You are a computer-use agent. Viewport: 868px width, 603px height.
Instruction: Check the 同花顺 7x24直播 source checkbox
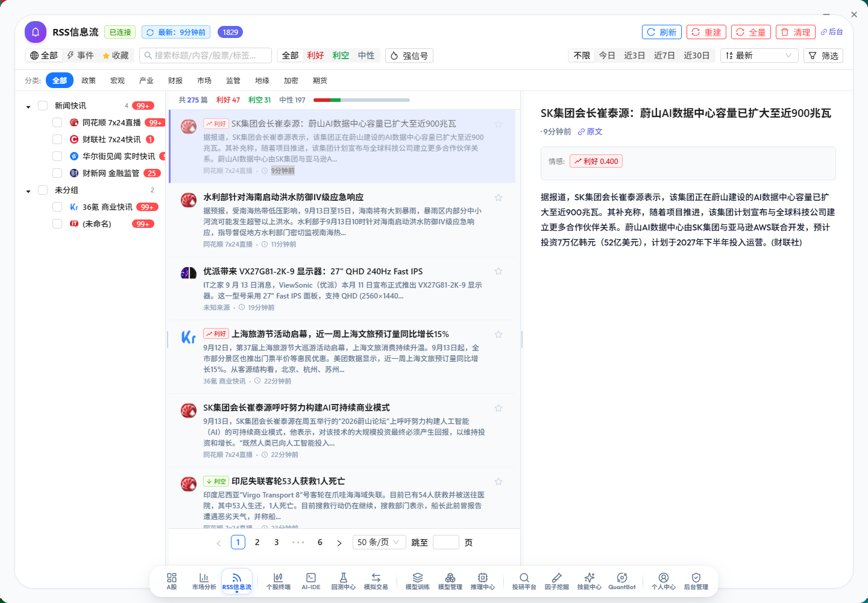[x=57, y=122]
